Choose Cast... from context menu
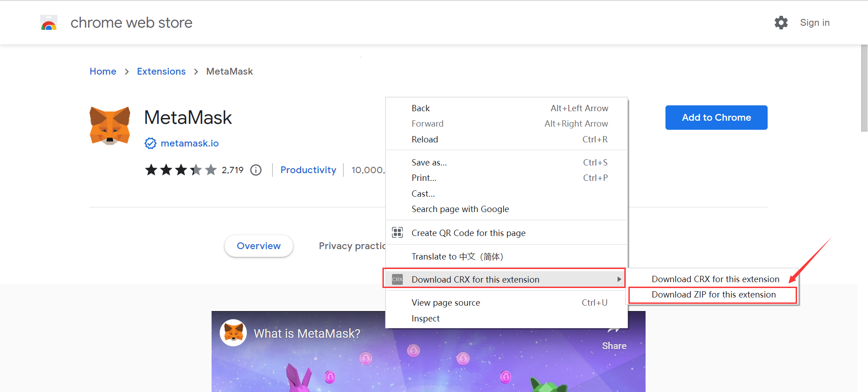The height and width of the screenshot is (392, 868). click(506, 194)
